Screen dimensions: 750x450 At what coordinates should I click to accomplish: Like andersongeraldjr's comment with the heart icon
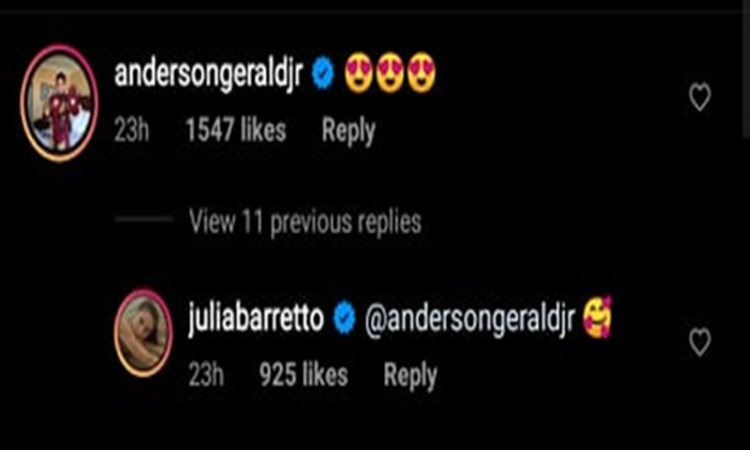coord(700,97)
